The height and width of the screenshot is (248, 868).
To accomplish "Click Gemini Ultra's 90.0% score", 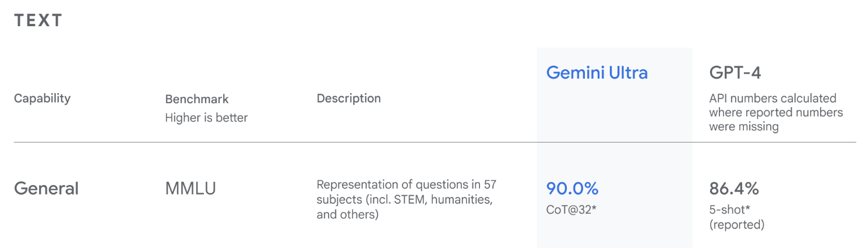I will (572, 189).
